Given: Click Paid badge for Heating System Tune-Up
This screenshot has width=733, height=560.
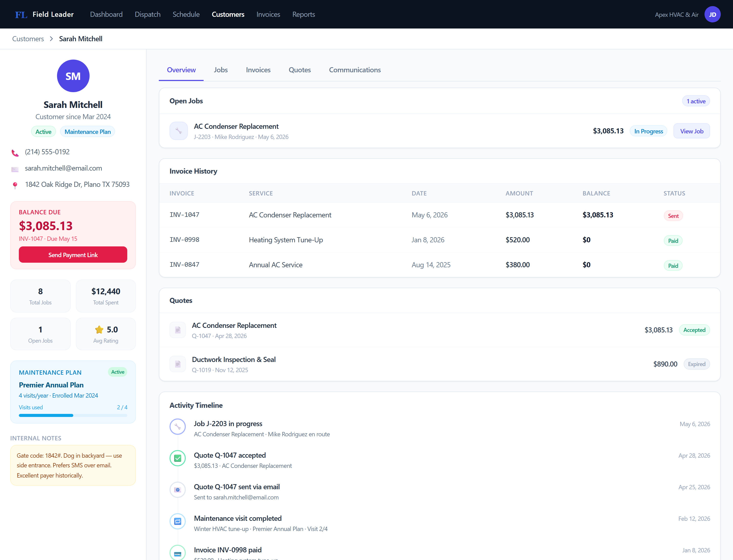Looking at the screenshot, I should click(x=673, y=241).
